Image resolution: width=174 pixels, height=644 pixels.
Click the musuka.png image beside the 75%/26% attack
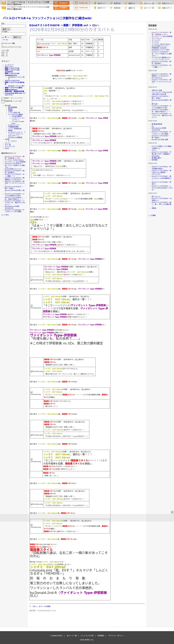coord(36,526)
